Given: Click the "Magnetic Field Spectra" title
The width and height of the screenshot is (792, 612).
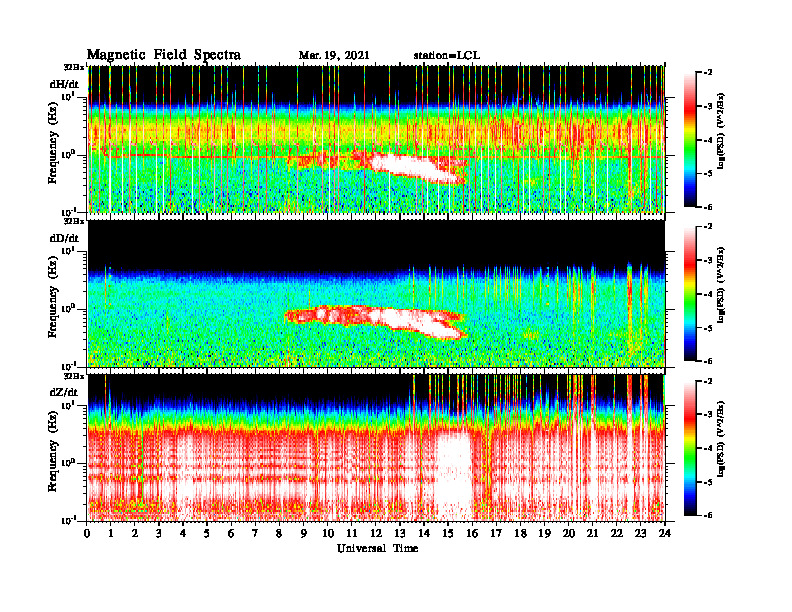Looking at the screenshot, I should click(164, 55).
